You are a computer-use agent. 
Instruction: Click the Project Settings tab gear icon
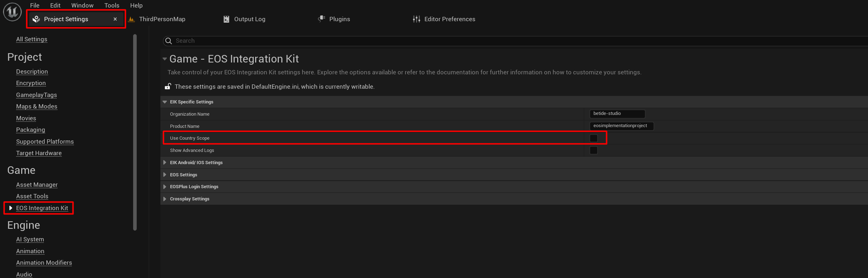[x=36, y=19]
